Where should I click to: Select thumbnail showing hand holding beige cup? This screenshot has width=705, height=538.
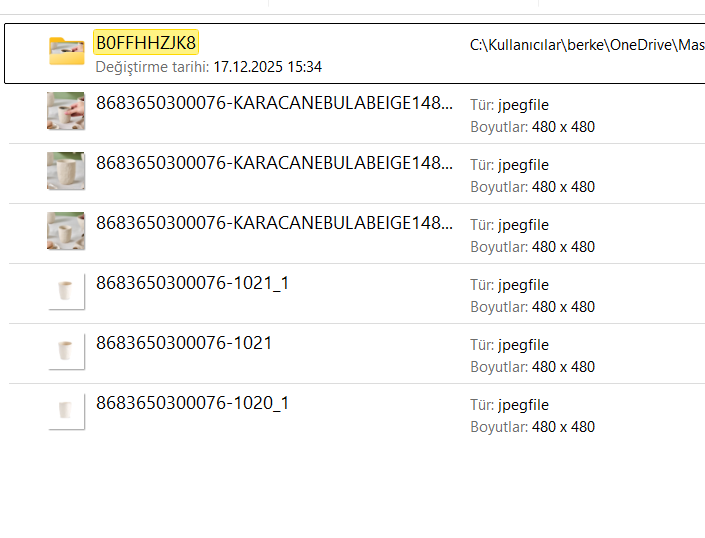tap(66, 111)
